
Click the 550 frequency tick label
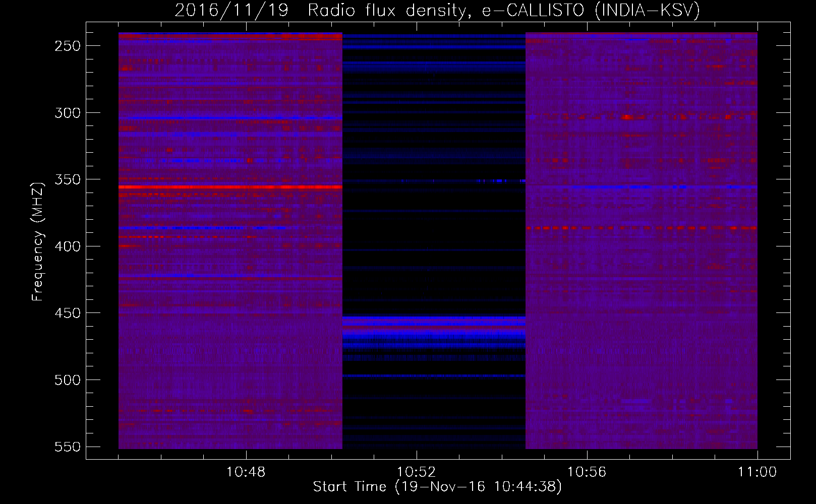[68, 447]
